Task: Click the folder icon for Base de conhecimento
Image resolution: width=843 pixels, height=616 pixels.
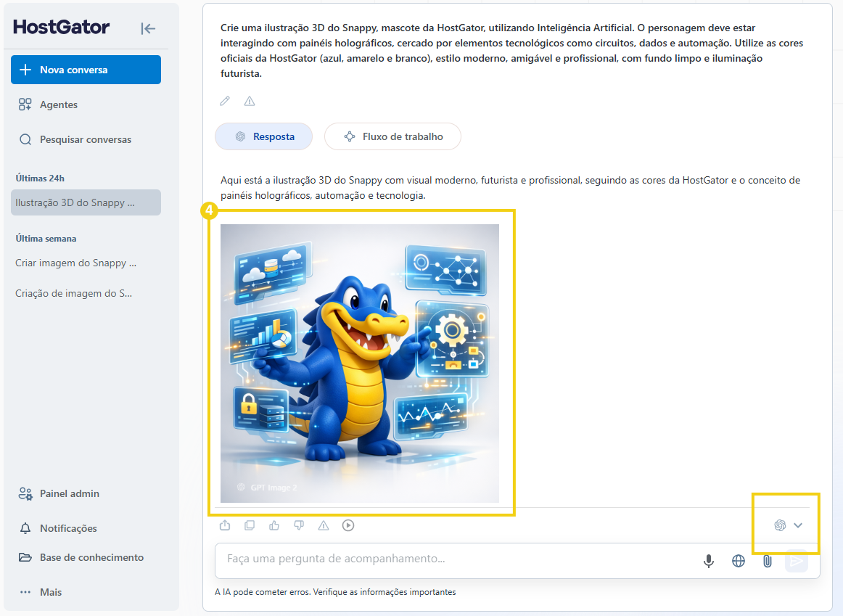Action: click(25, 557)
